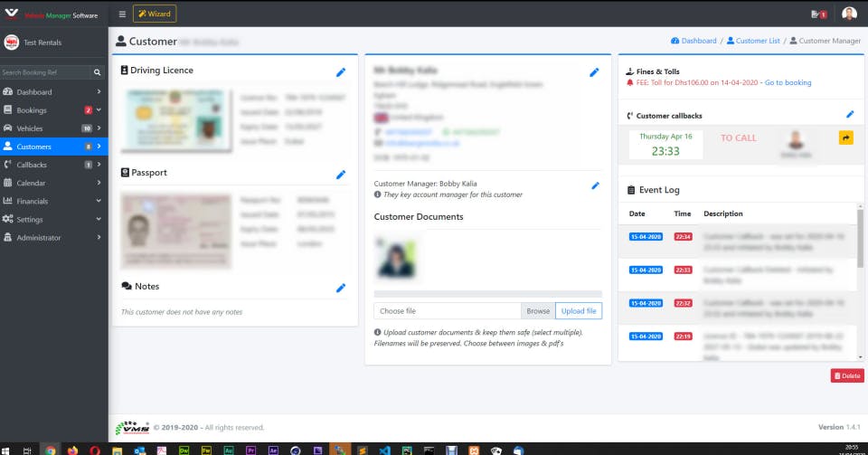Open the Dashboard breadcrumb link
This screenshot has width=868, height=455.
[693, 41]
